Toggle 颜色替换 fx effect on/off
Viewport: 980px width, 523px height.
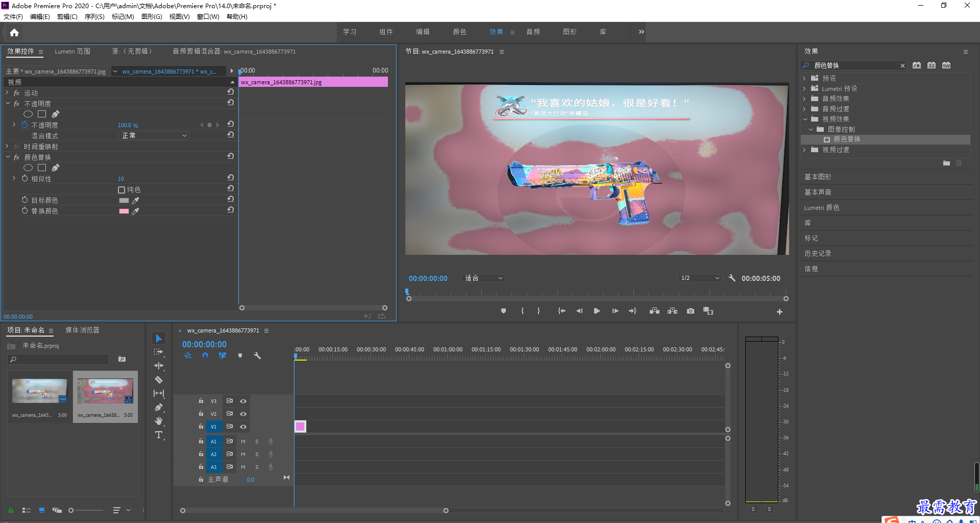(x=16, y=157)
